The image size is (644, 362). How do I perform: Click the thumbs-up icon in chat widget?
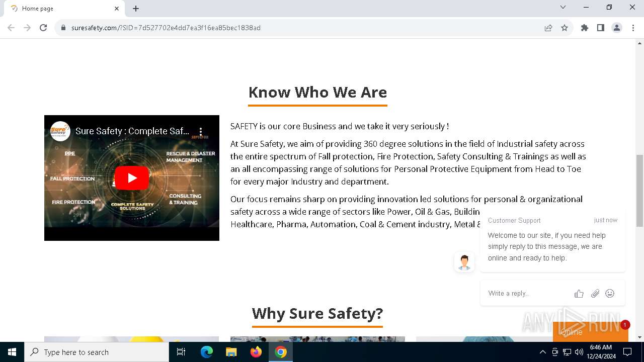579,294
